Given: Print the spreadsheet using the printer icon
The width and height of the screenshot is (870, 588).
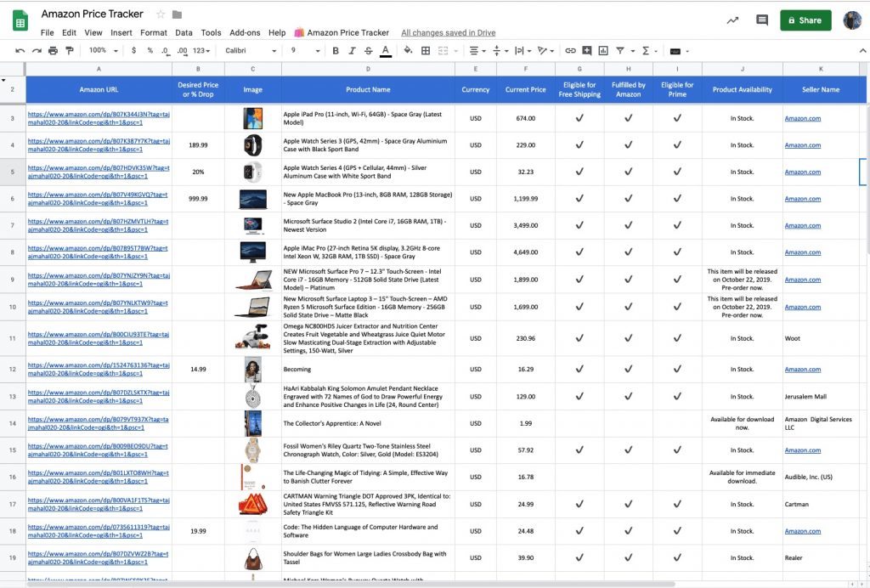Looking at the screenshot, I should [x=54, y=51].
